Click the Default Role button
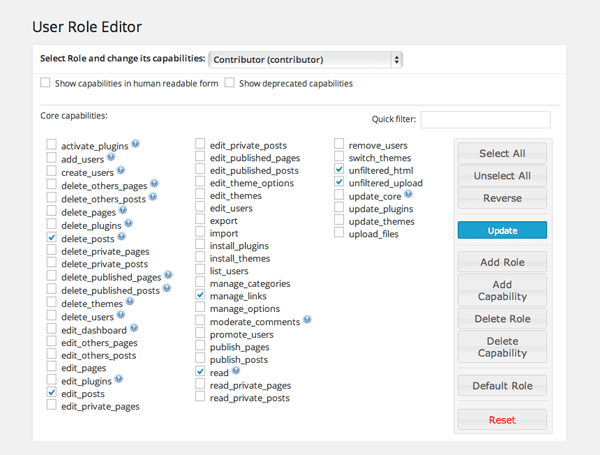Screen dimensions: 600x455 tap(502, 385)
